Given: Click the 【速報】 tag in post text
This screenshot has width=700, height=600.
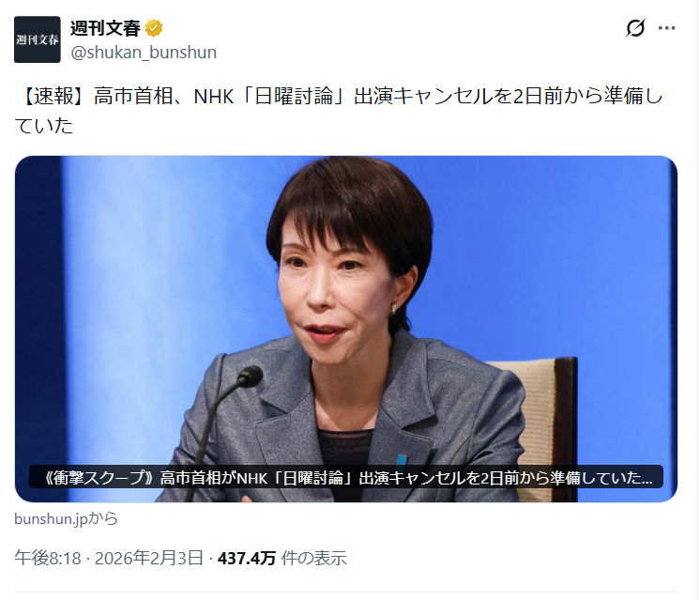Looking at the screenshot, I should (53, 97).
